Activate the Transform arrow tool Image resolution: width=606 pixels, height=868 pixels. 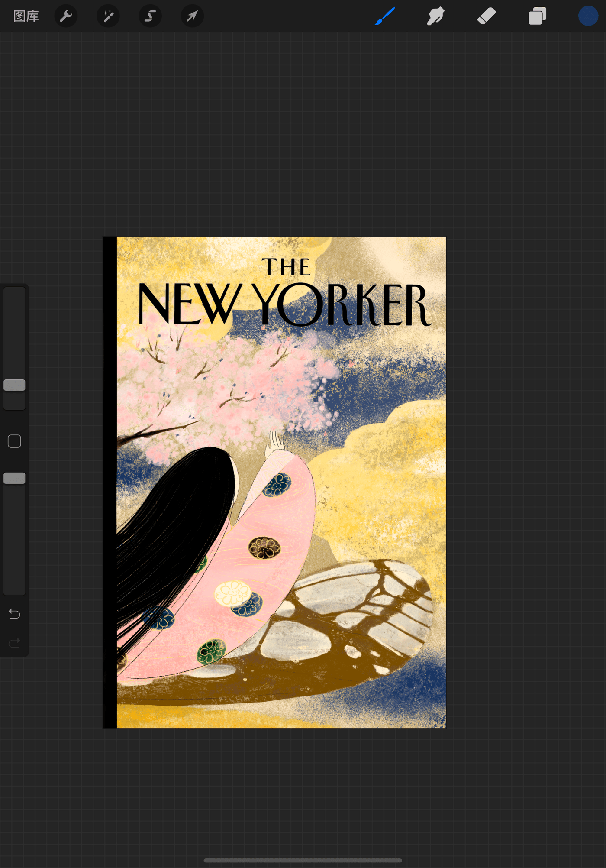192,16
